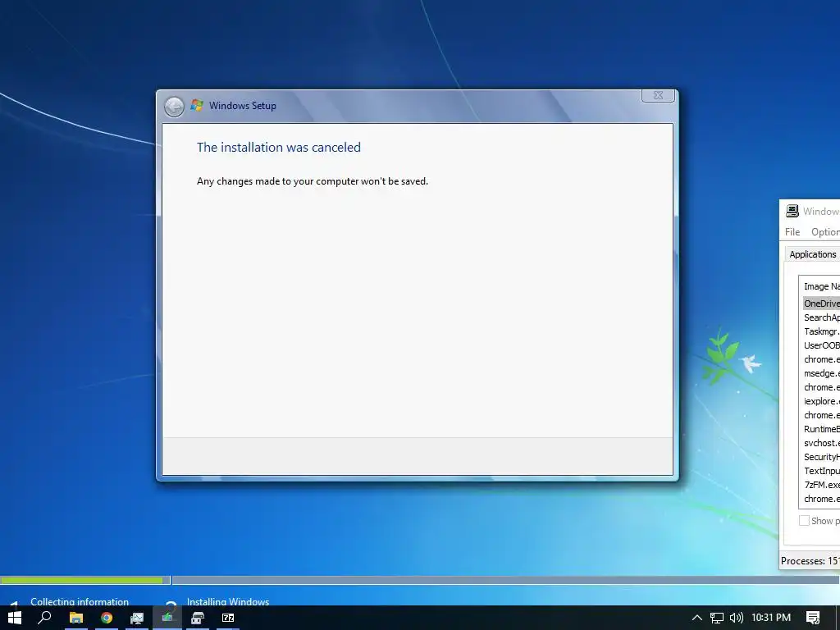Show hidden system tray icons
840x630 pixels.
pos(697,618)
